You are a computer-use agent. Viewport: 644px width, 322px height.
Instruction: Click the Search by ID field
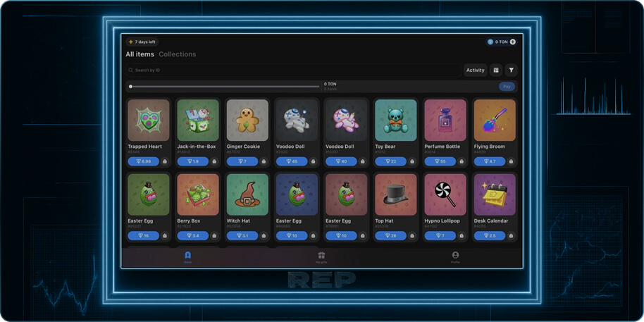click(x=293, y=70)
